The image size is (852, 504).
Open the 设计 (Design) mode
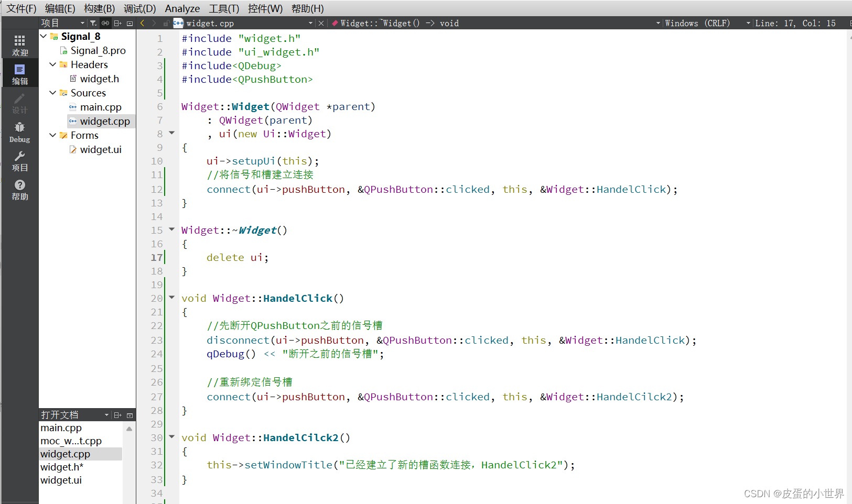click(19, 103)
